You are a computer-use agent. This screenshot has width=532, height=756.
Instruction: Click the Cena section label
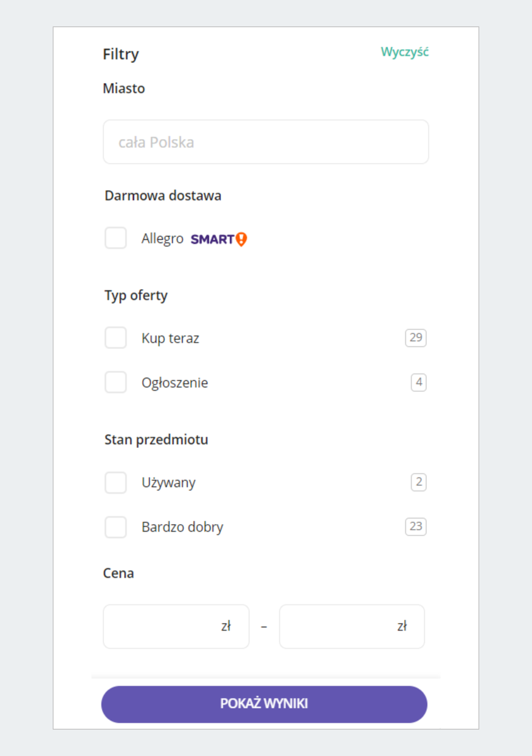coord(118,573)
